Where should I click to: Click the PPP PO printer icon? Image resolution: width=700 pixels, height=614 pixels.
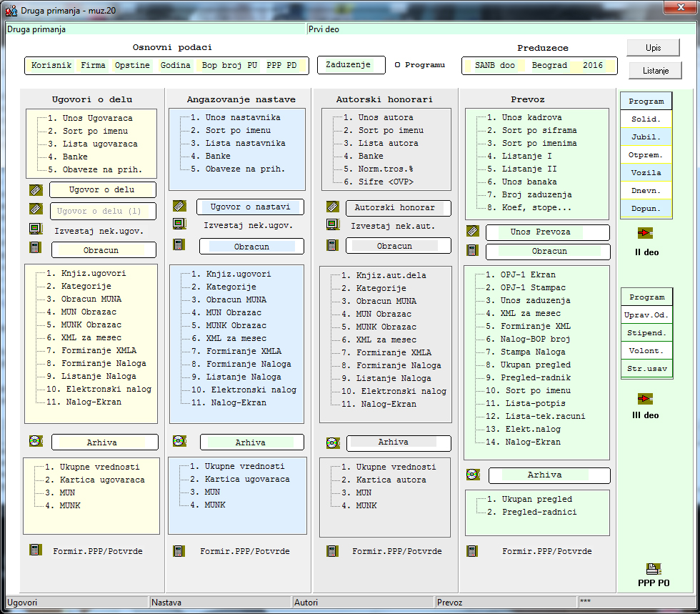click(x=654, y=569)
